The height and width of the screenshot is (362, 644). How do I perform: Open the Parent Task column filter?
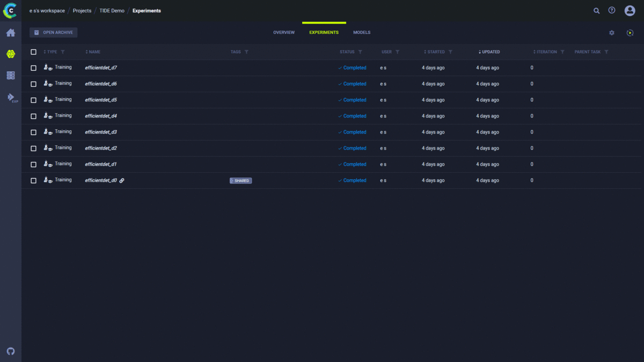606,52
